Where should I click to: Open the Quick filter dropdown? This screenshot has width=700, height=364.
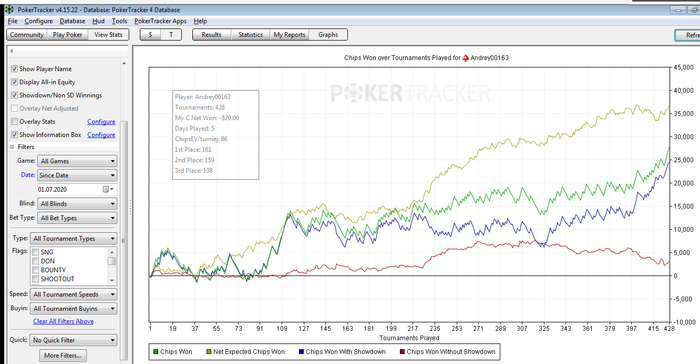pyautogui.click(x=74, y=340)
